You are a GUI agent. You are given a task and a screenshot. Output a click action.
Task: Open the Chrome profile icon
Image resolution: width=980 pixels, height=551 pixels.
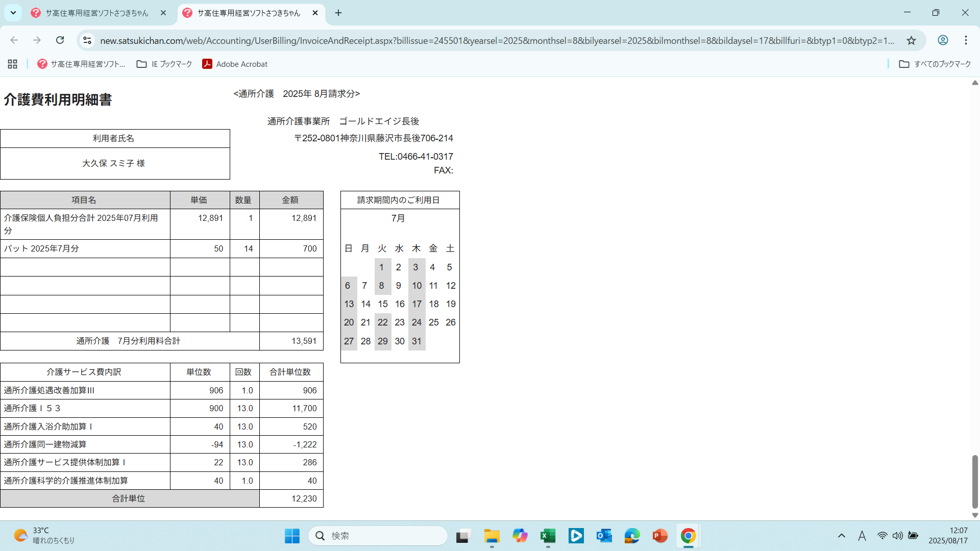pos(943,40)
